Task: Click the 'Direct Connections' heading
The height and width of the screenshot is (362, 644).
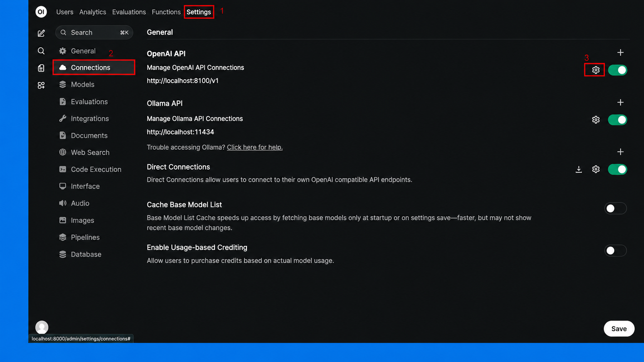Action: coord(178,167)
